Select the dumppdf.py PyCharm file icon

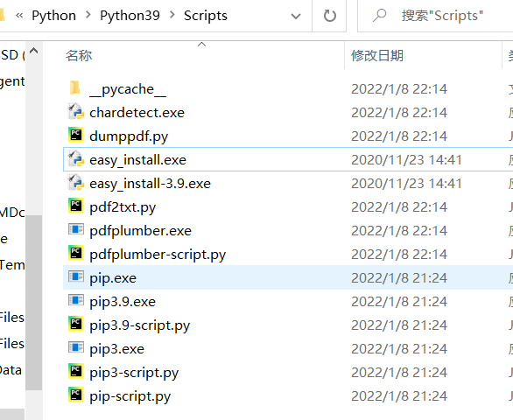[x=75, y=136]
